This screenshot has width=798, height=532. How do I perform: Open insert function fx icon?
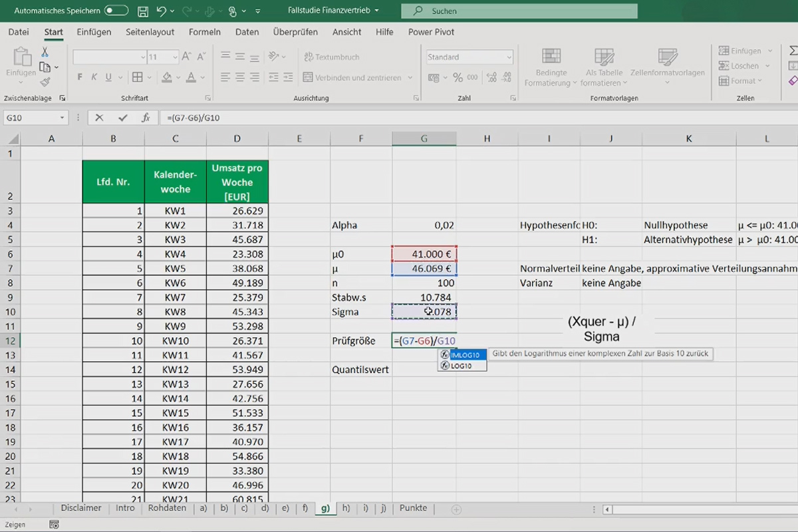coord(146,118)
